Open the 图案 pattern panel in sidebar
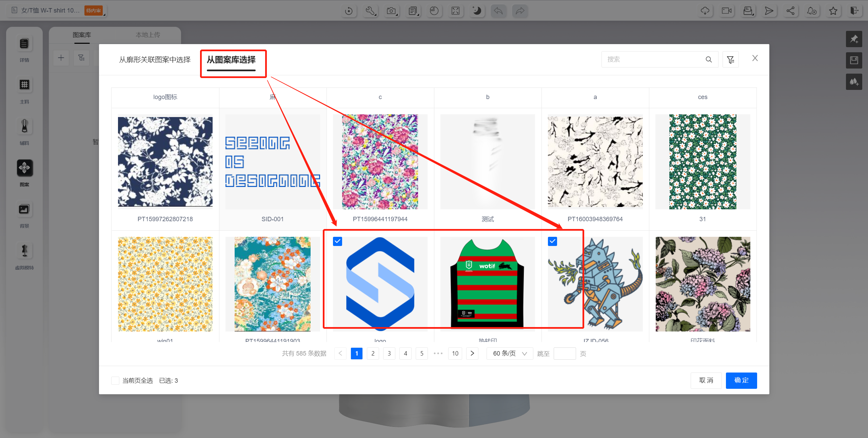 click(25, 168)
